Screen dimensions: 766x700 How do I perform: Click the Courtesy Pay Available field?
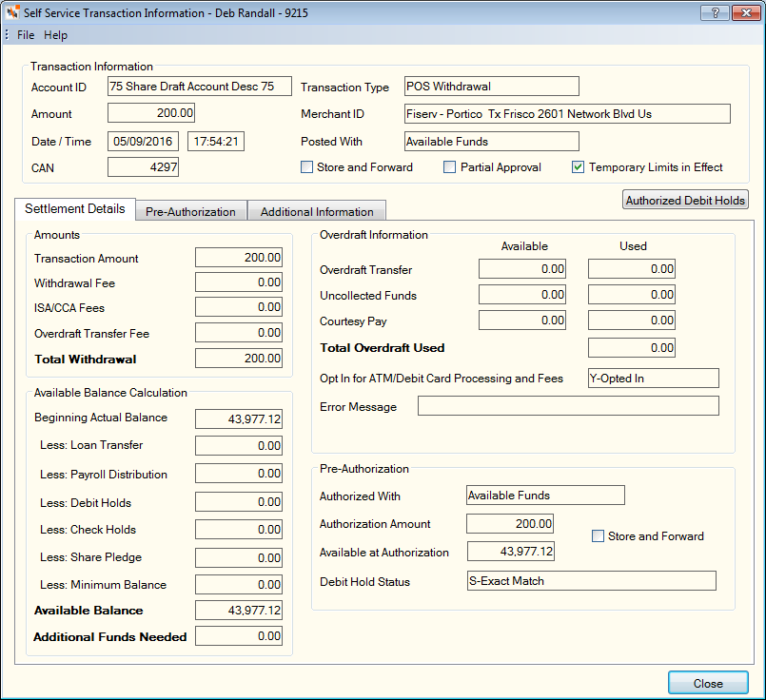[522, 321]
